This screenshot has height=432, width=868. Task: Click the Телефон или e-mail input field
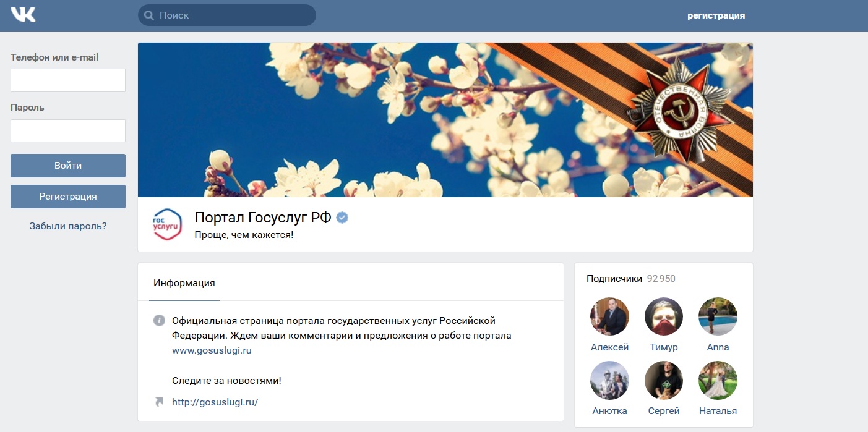point(68,80)
